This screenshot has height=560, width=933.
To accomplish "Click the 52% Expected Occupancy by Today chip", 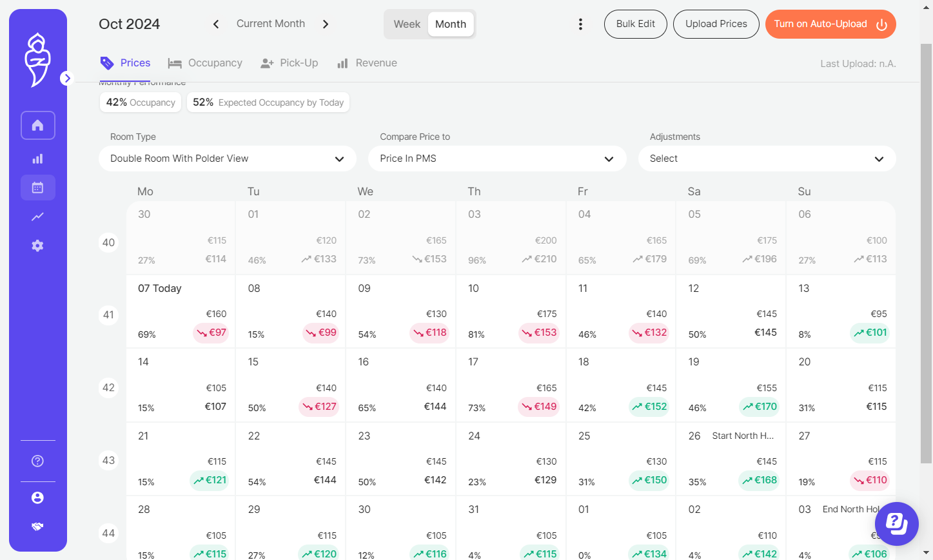I will click(x=268, y=102).
